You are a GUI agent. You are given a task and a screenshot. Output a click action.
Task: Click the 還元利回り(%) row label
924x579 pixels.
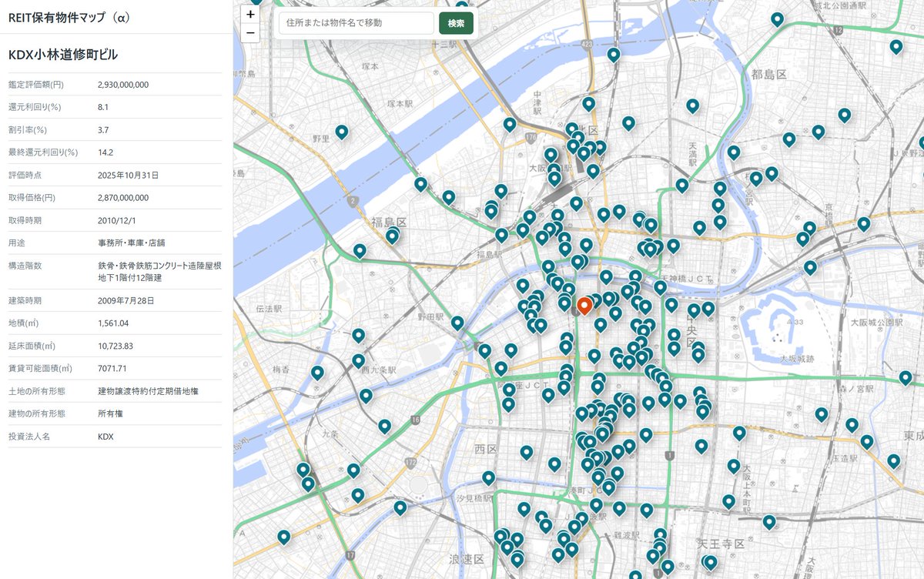click(35, 107)
